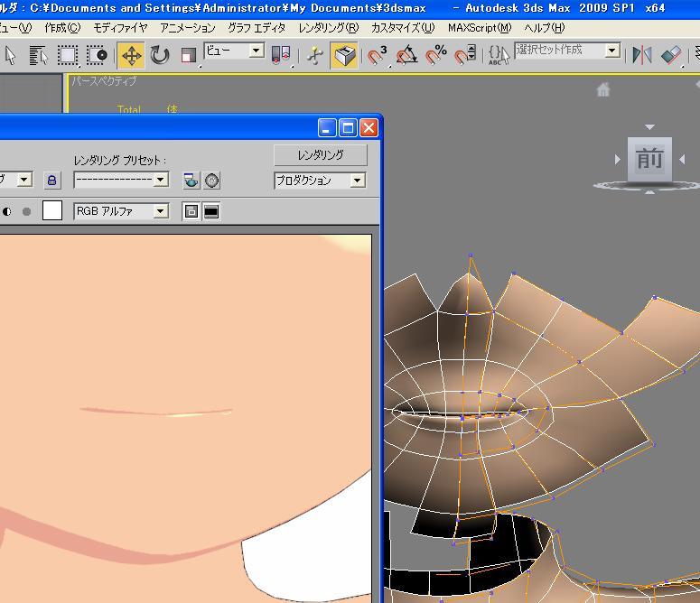The height and width of the screenshot is (603, 700).
Task: Toggle UI overlay frame icon in render window
Action: [191, 211]
